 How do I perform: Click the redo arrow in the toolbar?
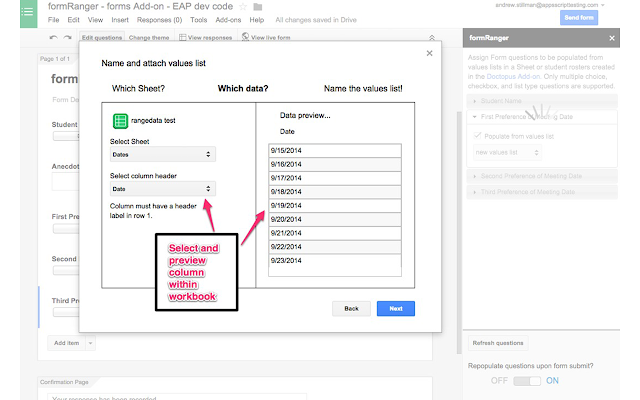(67, 37)
